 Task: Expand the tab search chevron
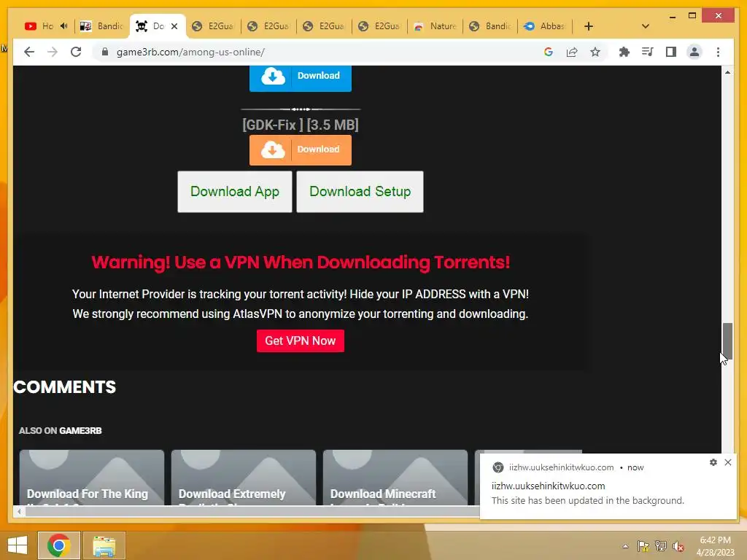pyautogui.click(x=646, y=26)
